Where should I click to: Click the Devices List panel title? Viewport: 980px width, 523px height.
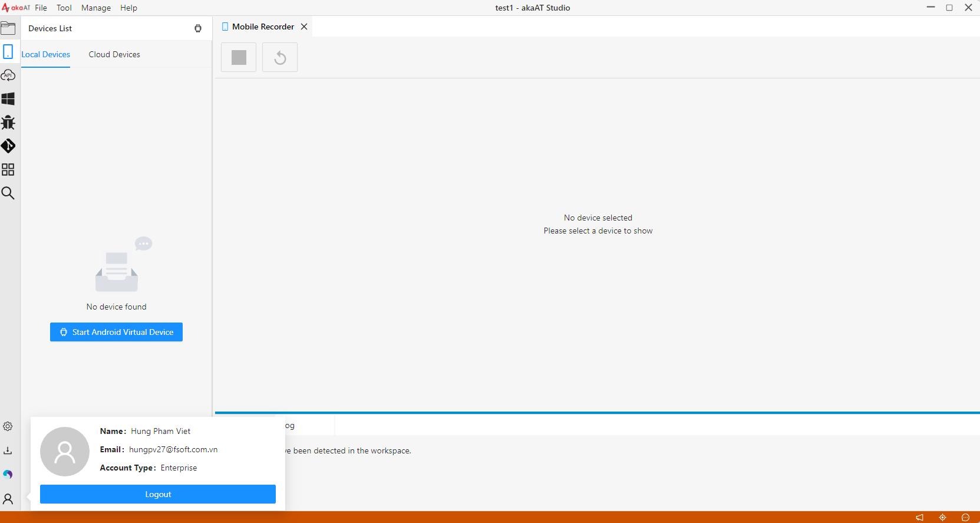click(x=50, y=28)
